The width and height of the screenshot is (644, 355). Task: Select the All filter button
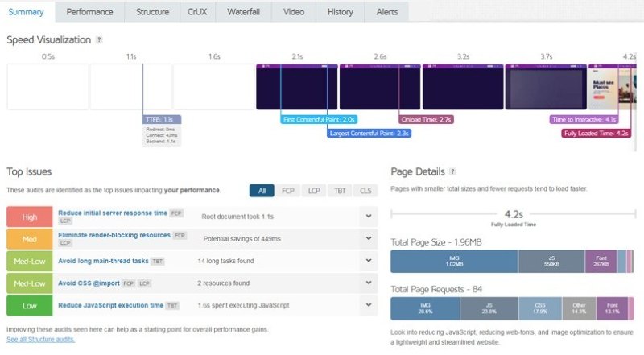point(262,191)
